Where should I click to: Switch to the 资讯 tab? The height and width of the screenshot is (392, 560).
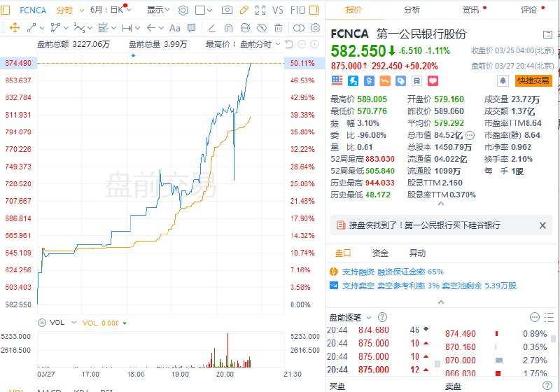point(470,10)
